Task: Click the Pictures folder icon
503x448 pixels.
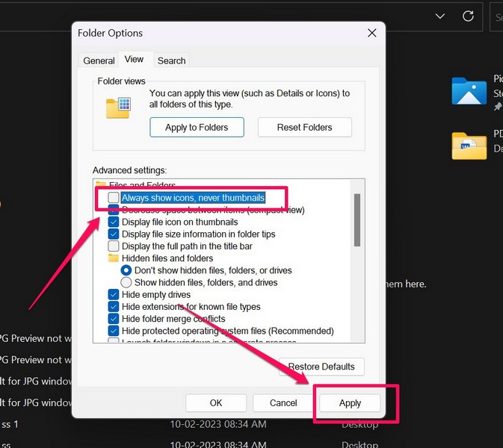Action: click(x=469, y=91)
